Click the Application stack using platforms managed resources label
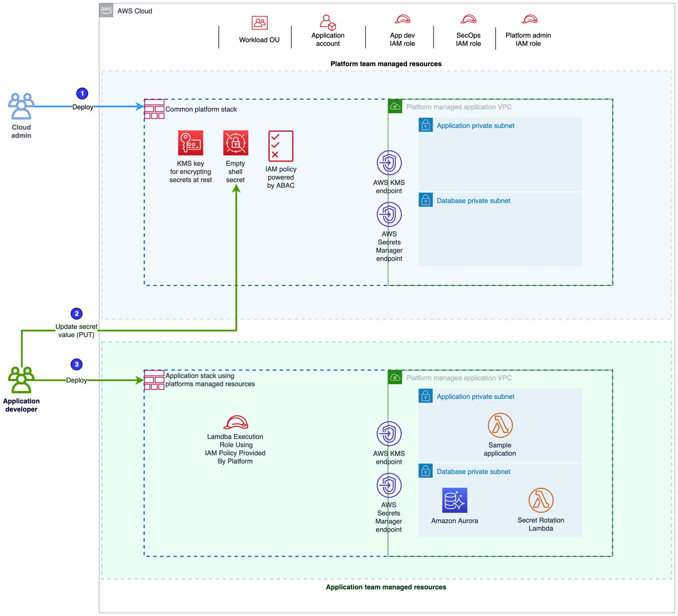Image resolution: width=678 pixels, height=616 pixels. [211, 380]
